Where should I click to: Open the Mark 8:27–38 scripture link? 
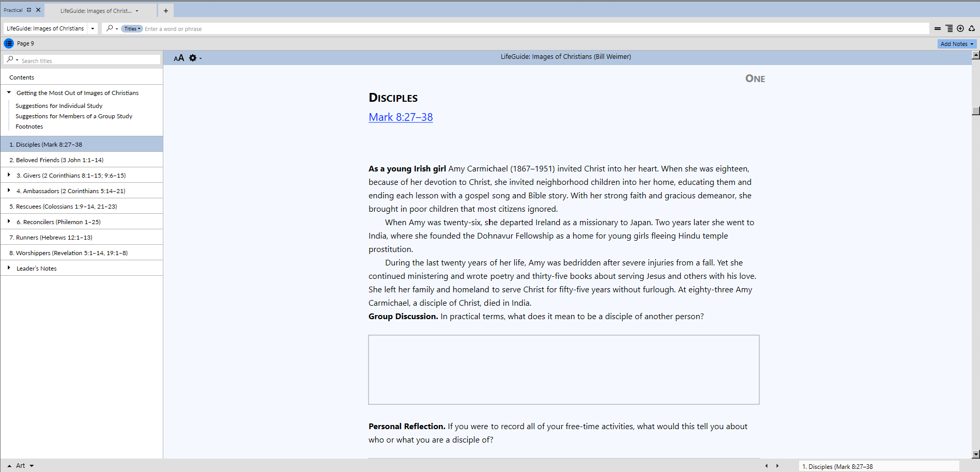coord(401,117)
